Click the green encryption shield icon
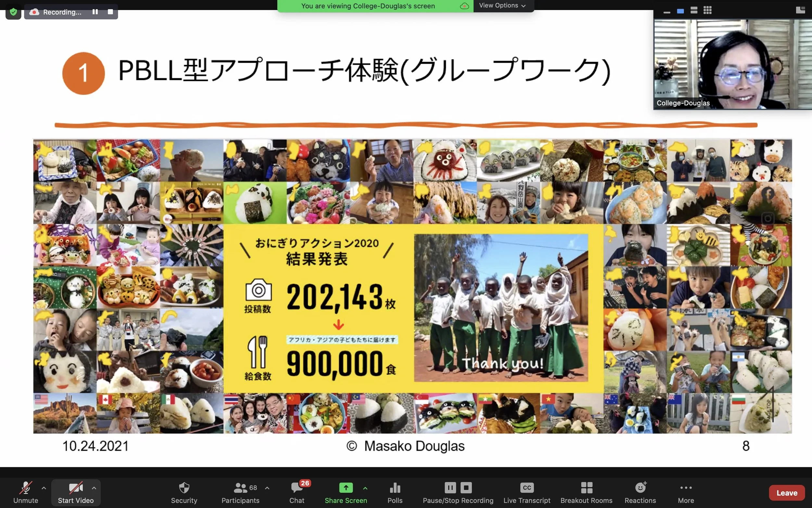812x508 pixels. (13, 12)
